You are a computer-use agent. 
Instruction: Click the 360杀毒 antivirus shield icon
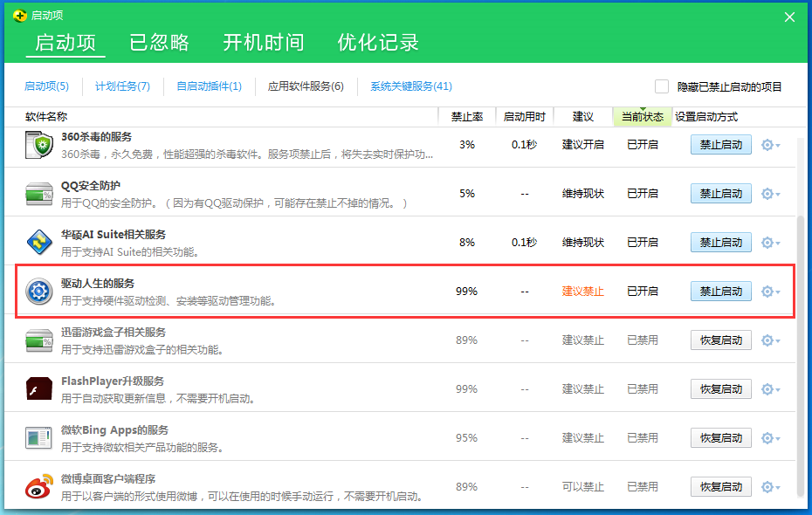38,145
